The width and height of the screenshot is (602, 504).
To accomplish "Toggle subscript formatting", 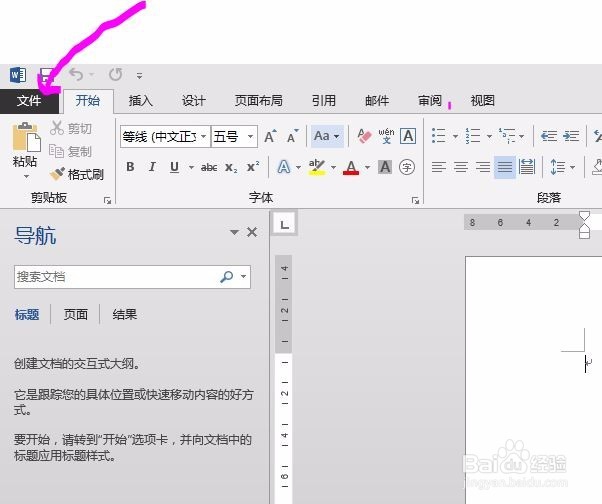I will point(231,168).
